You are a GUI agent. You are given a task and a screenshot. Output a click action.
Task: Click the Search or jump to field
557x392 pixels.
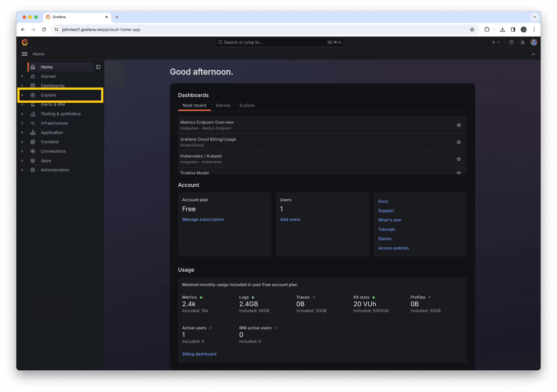(x=279, y=42)
